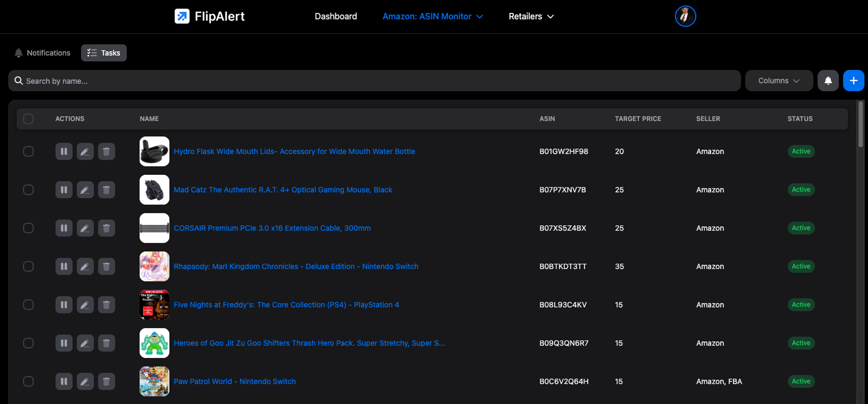The image size is (868, 404).
Task: Delete the Five Nights at Freddy's task
Action: point(106,305)
